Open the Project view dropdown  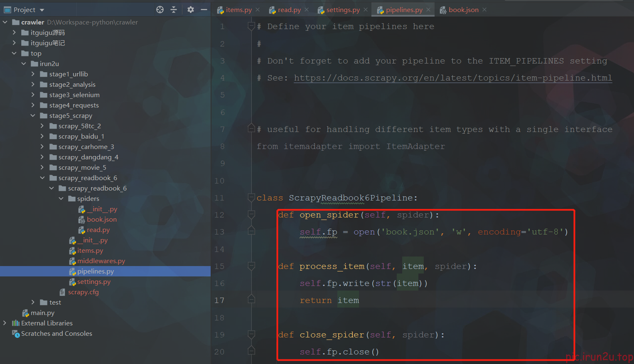(x=42, y=10)
